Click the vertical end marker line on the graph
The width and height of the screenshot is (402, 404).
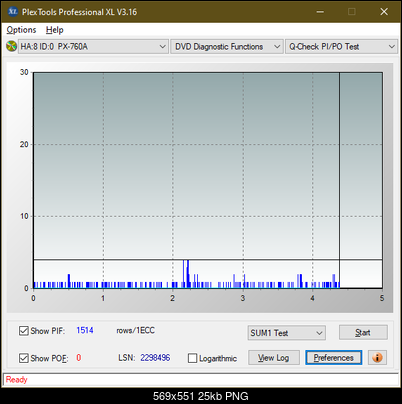339,180
